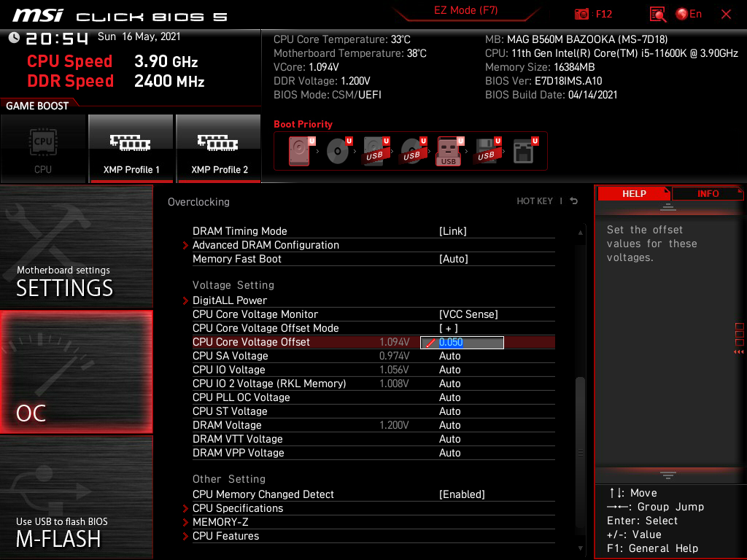
Task: Open the M-FLASH BIOS flashing section
Action: 76,497
